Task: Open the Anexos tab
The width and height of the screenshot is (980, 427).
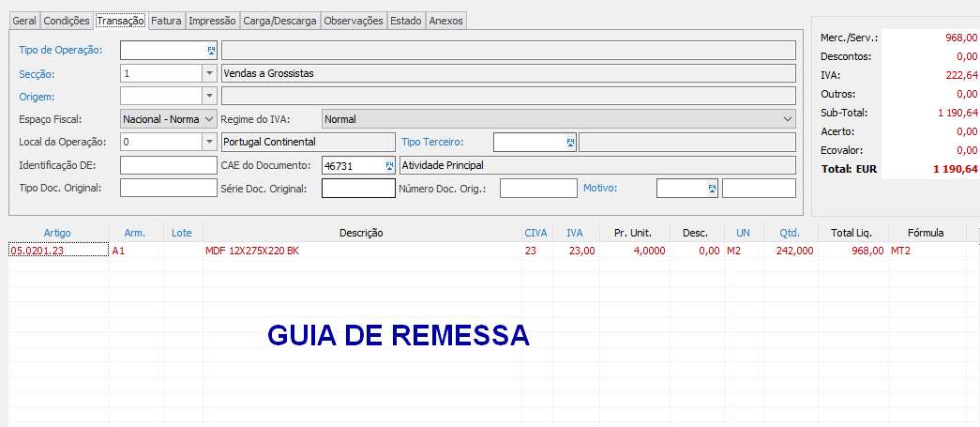Action: point(445,21)
